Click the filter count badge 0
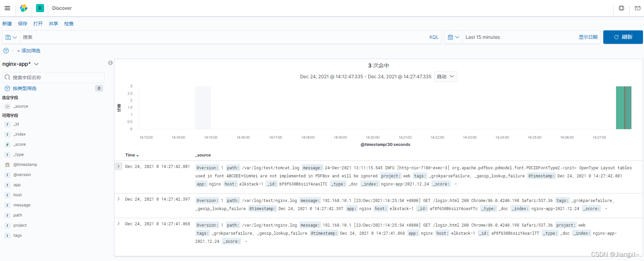Viewport: 644px width, 261px height. 99,88
